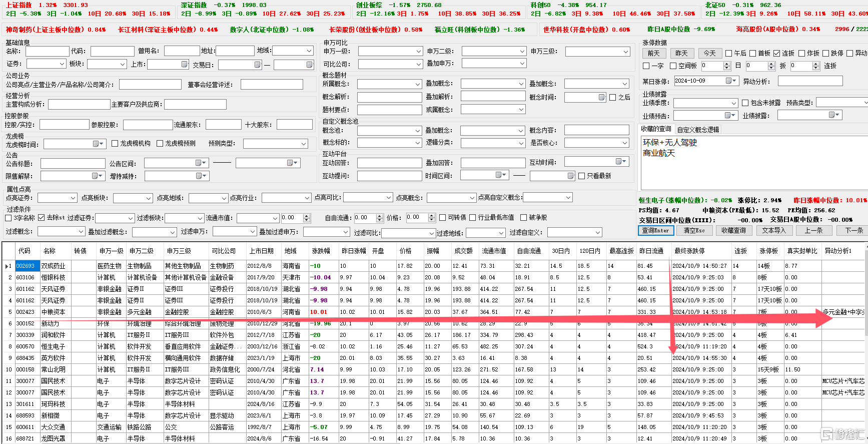Open the 时间区间 end date calendar icon
Screen dimensions: 868x444
[x=570, y=176]
